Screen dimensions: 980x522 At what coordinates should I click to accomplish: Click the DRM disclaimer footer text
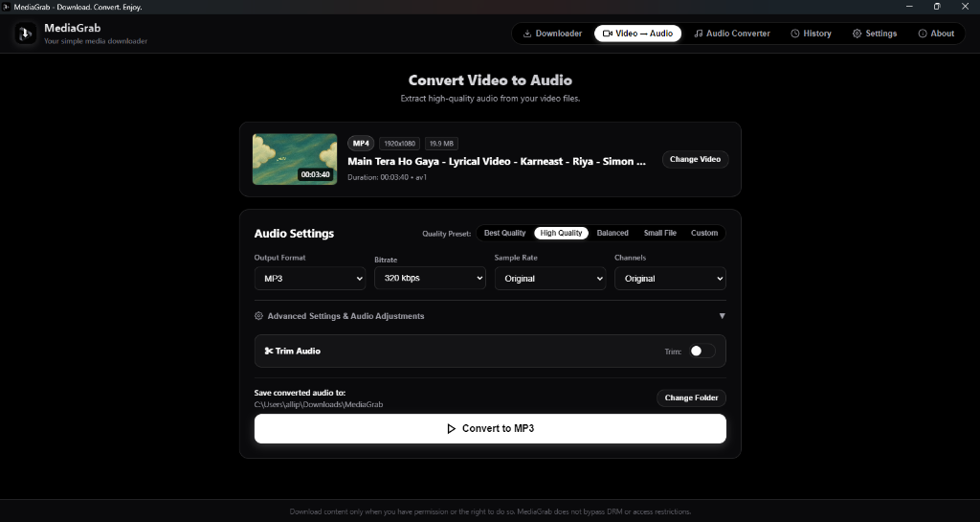[490, 512]
